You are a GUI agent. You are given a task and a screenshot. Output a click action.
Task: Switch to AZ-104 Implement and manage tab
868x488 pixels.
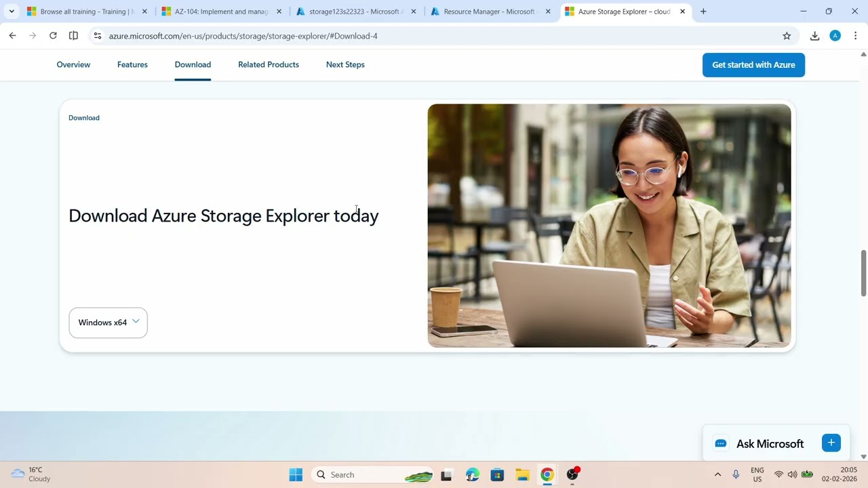click(x=221, y=12)
